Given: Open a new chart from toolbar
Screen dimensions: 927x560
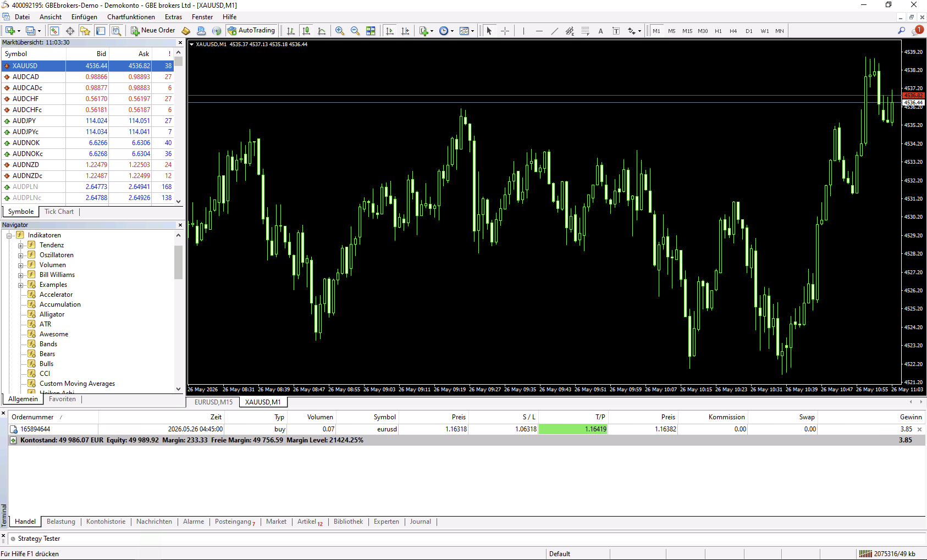Looking at the screenshot, I should pos(10,31).
